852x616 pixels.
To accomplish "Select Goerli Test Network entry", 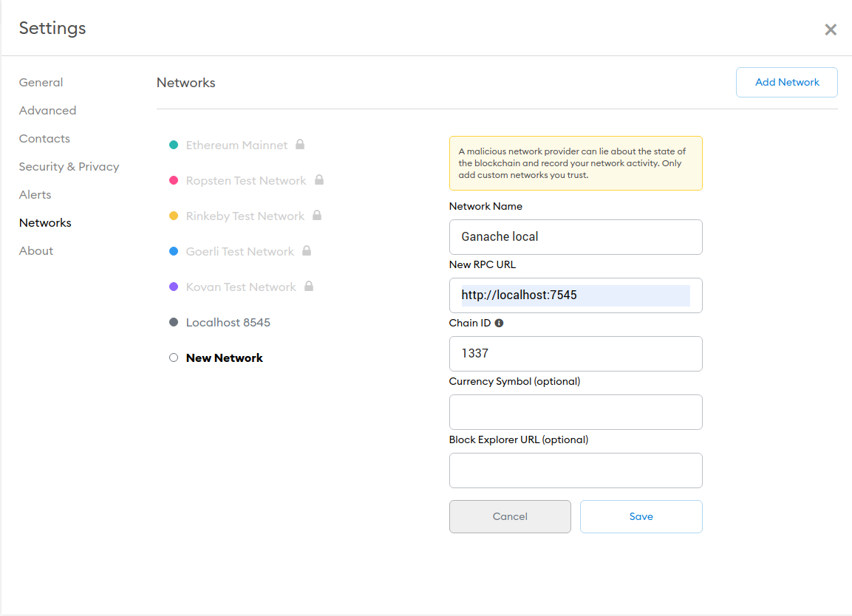I will (240, 252).
